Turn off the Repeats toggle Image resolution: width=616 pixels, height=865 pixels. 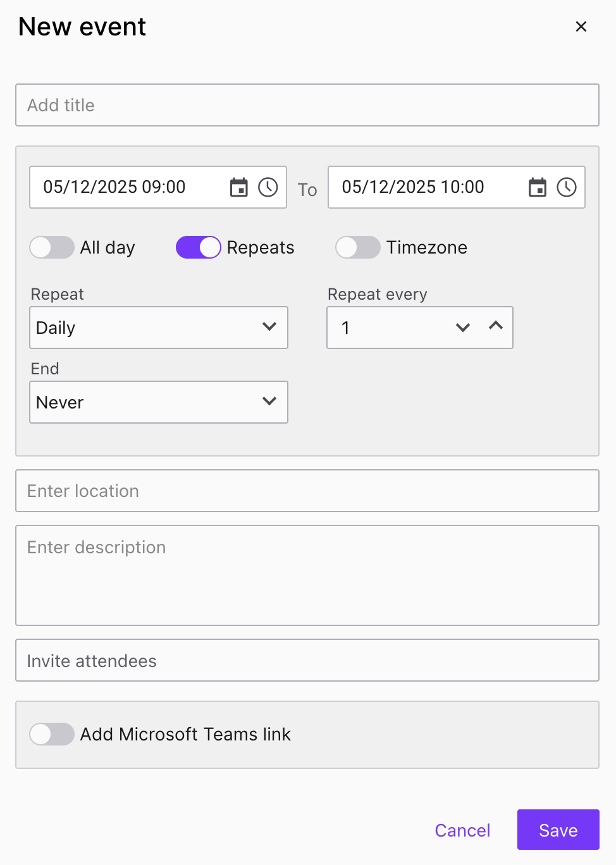(x=199, y=247)
